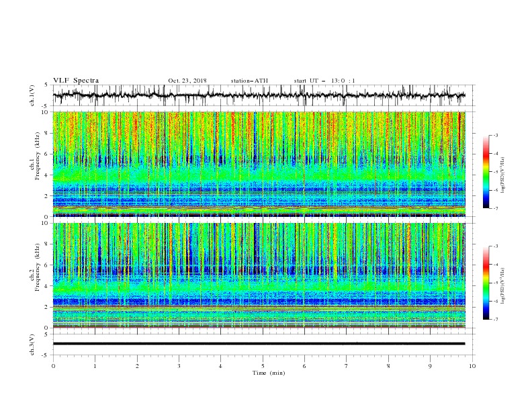Click inside the ch.2 spectrogram panel
The image size is (532, 411).
click(259, 275)
